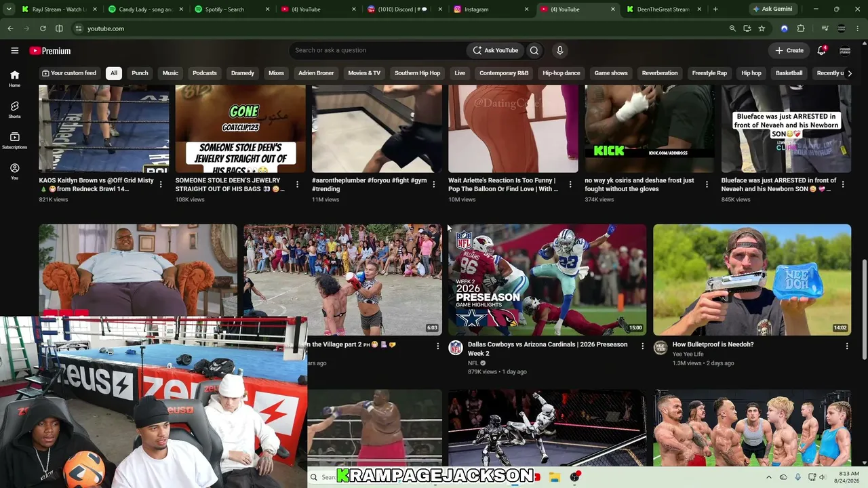Viewport: 868px width, 488px height.
Task: Open the village boxing video thumbnail
Action: tap(342, 280)
